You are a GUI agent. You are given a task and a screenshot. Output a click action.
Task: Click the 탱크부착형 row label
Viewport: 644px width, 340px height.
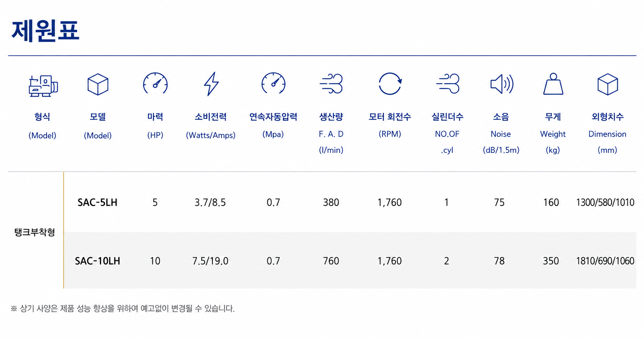coord(35,232)
